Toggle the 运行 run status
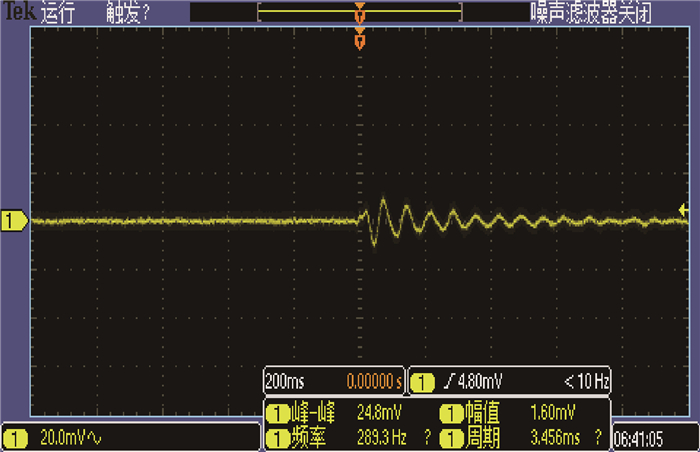 61,13
